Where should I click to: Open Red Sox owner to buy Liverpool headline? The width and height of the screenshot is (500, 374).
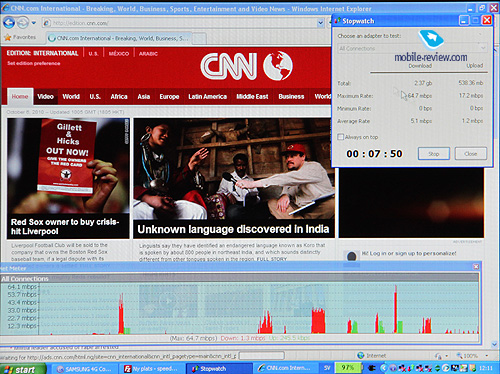point(65,226)
